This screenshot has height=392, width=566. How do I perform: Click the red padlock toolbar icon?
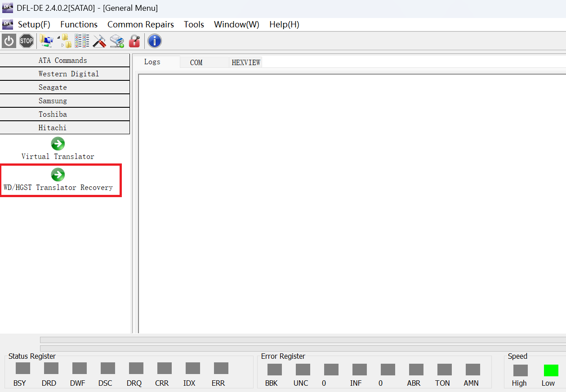pos(134,41)
